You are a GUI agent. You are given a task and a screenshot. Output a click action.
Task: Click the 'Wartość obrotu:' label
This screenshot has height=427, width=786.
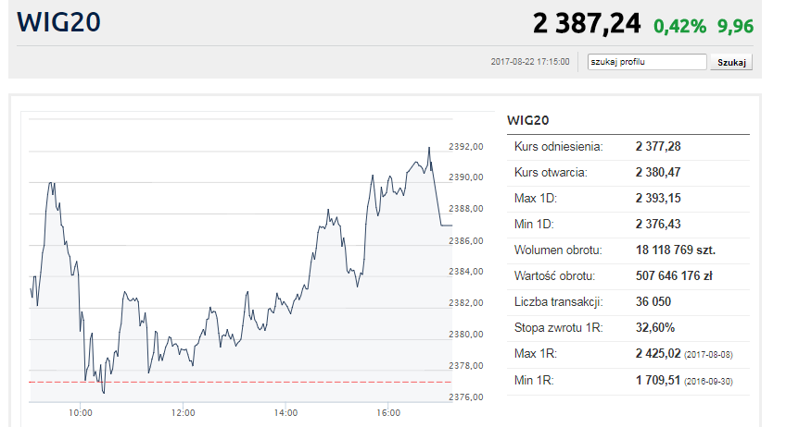click(554, 276)
